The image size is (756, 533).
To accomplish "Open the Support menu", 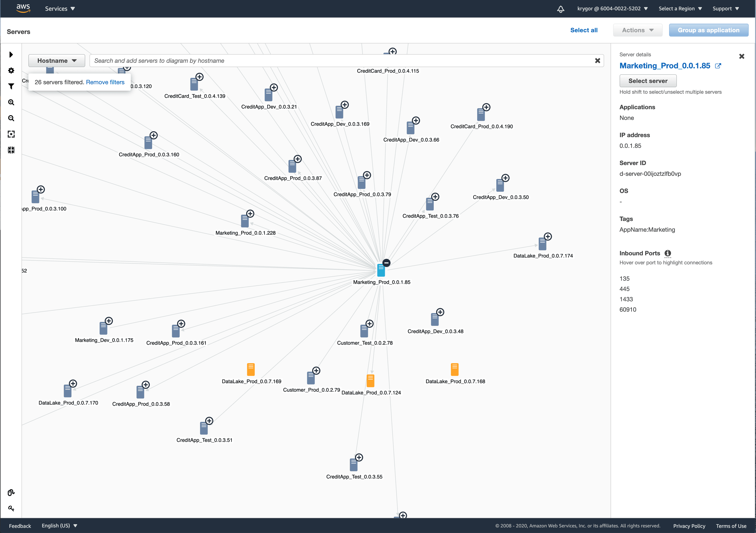I will coord(726,9).
